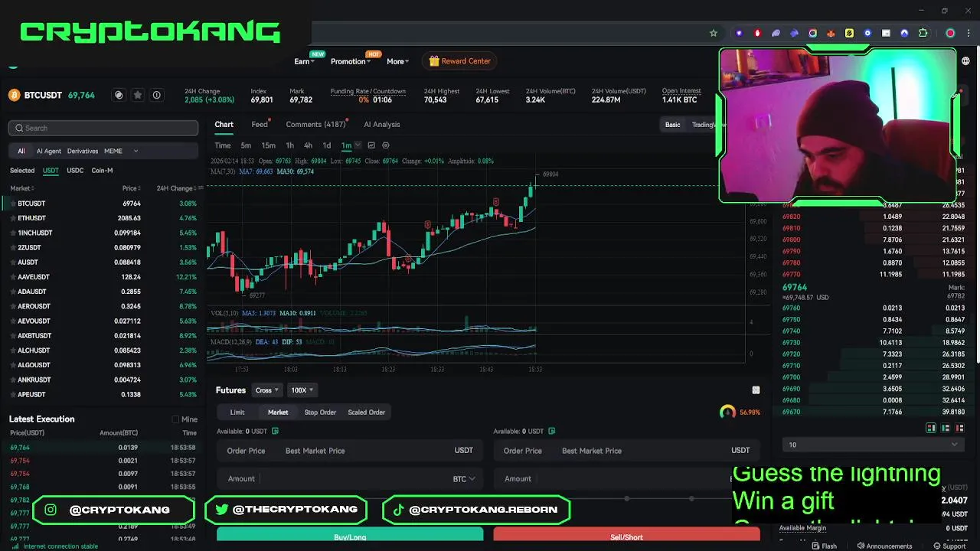Open Announcements in the bottom bar
The image size is (980, 551).
884,546
